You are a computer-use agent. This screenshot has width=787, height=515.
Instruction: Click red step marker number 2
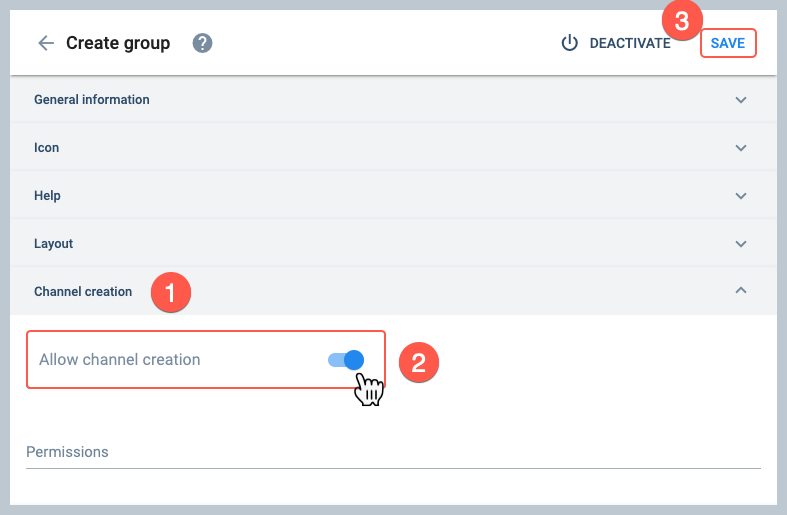(419, 362)
